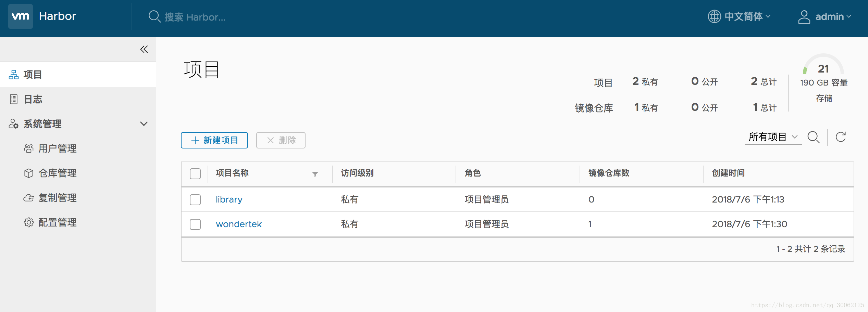Sort by the 镜像仓库数 column header
The height and width of the screenshot is (312, 868).
pyautogui.click(x=609, y=173)
